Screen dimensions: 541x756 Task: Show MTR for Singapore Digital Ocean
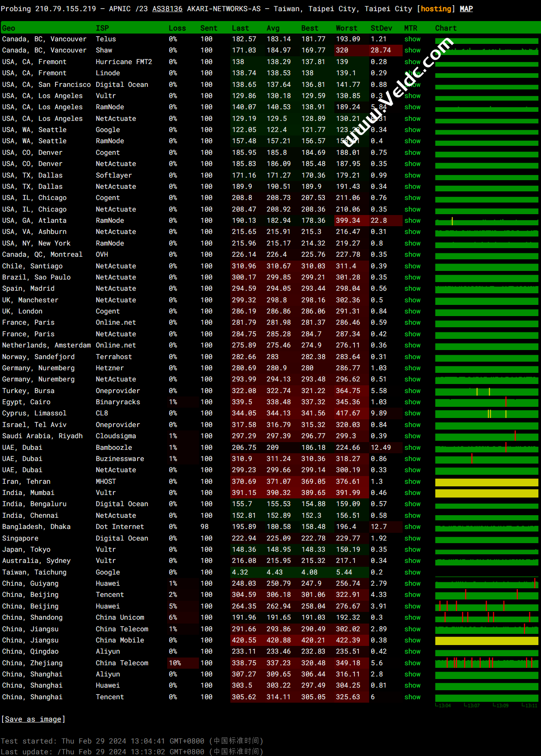click(412, 538)
